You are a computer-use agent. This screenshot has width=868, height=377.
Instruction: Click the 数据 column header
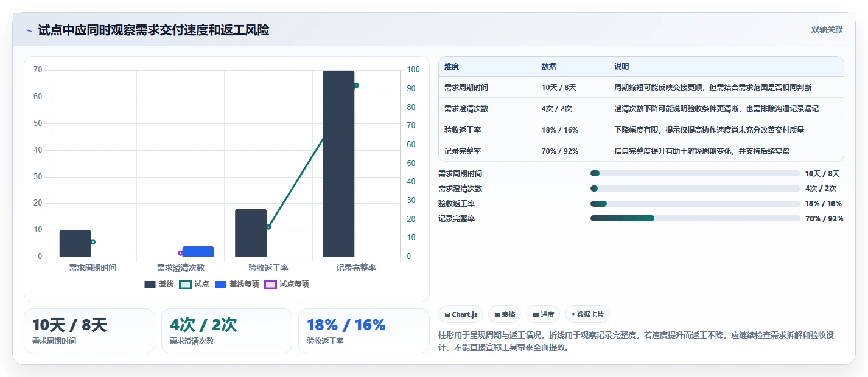[x=548, y=67]
